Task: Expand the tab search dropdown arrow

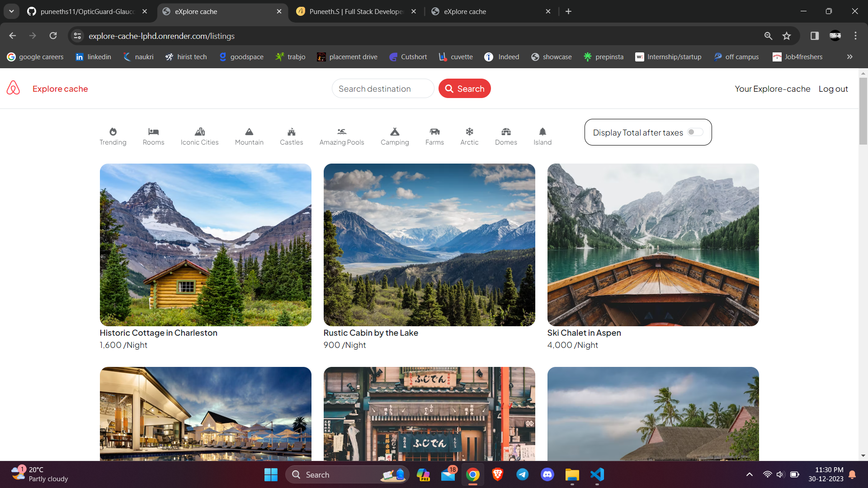Action: 11,11
